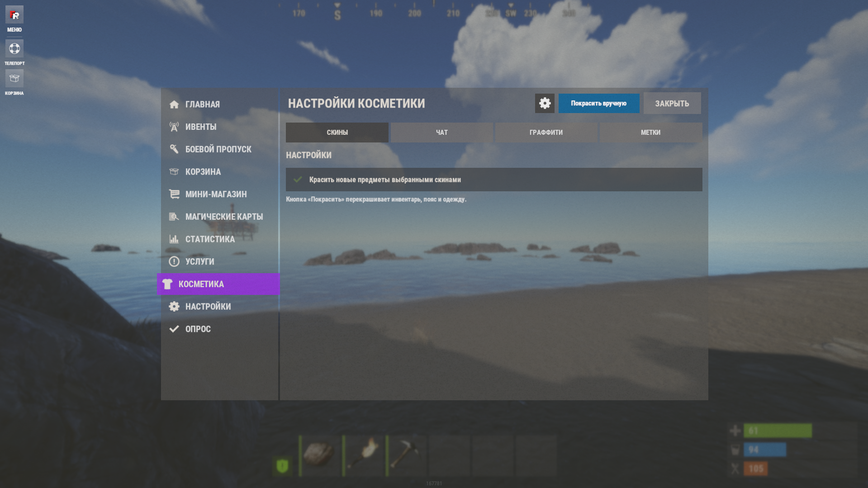Click the cog icon beside Настройки in sidebar
Viewport: 868px width, 488px height.
click(x=174, y=307)
